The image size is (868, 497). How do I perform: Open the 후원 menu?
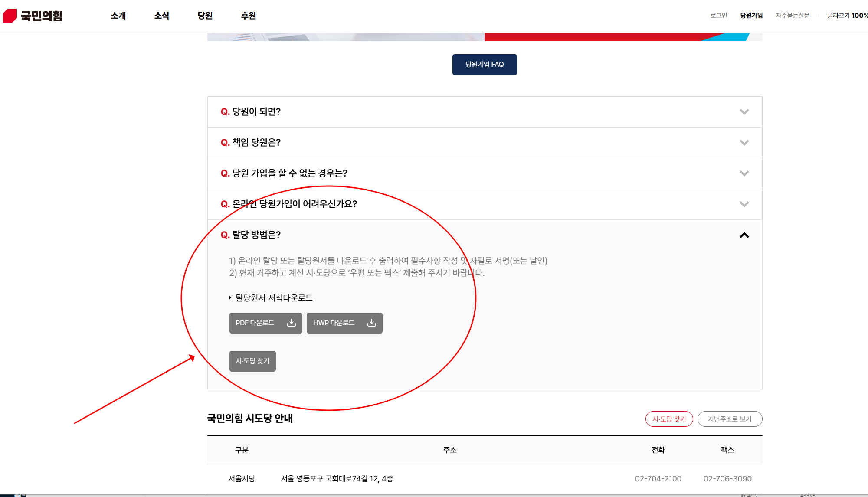click(248, 16)
